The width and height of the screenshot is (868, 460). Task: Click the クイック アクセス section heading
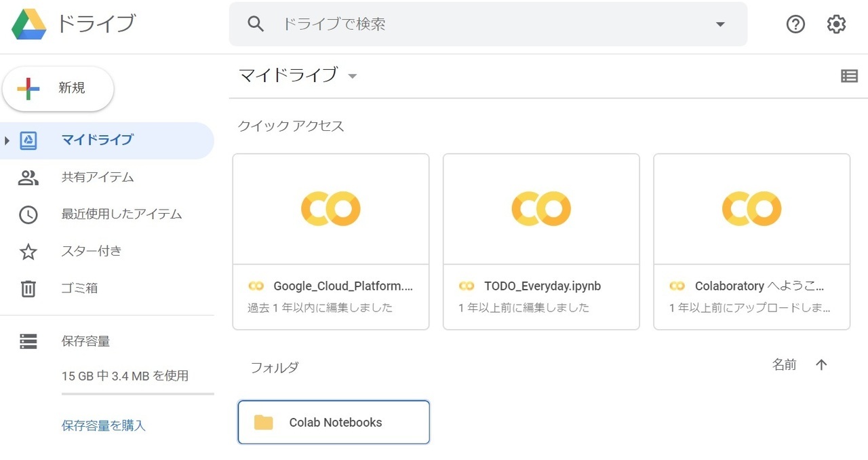coord(291,126)
